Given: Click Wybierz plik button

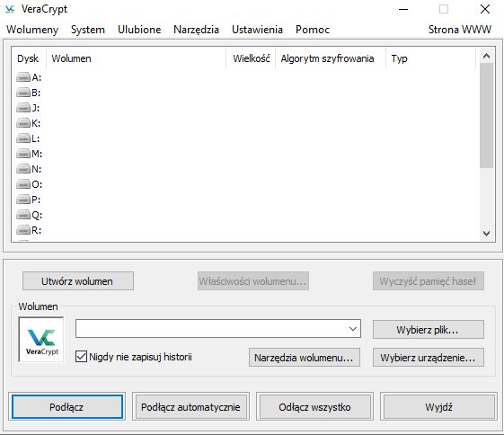Looking at the screenshot, I should (429, 330).
